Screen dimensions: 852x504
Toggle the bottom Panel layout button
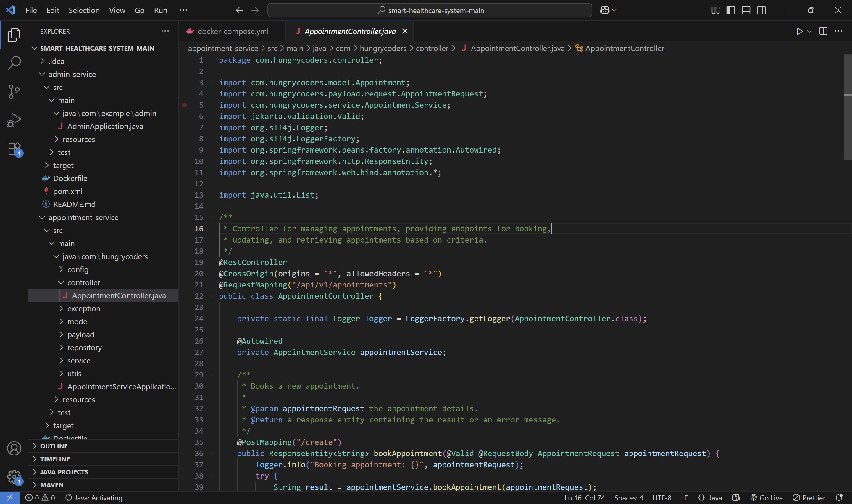(x=746, y=10)
